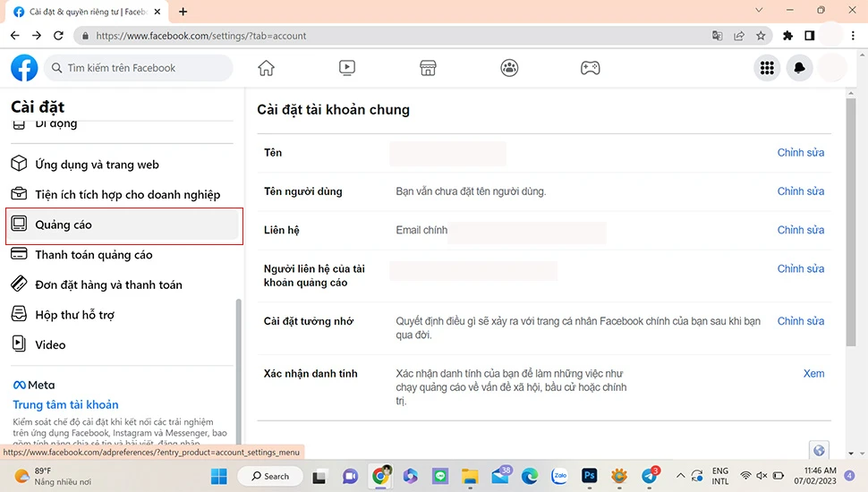
Task: Open Microsoft Edge from the taskbar
Action: (x=530, y=476)
